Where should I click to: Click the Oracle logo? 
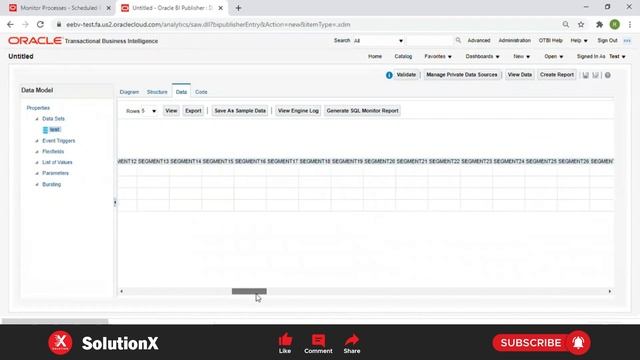(35, 40)
